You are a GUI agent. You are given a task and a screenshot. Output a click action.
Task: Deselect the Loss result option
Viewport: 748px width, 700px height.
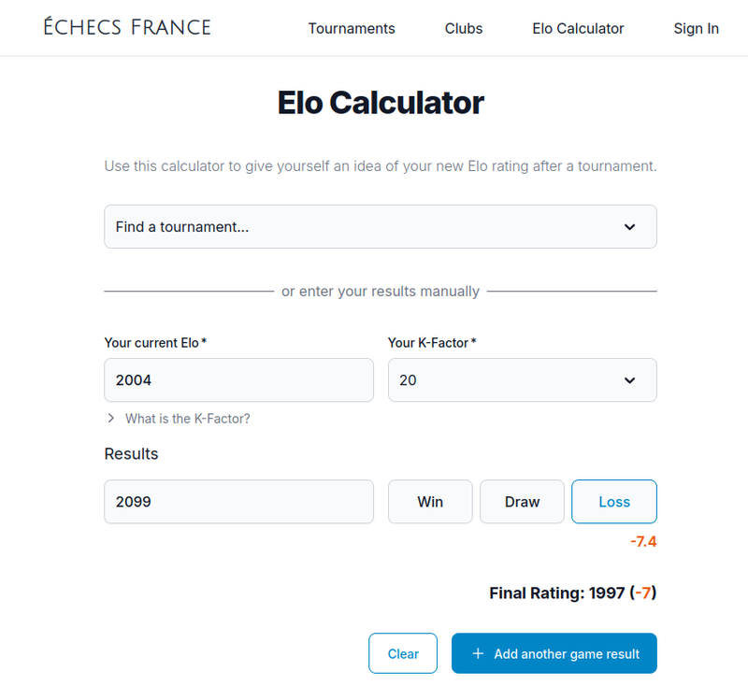[613, 502]
